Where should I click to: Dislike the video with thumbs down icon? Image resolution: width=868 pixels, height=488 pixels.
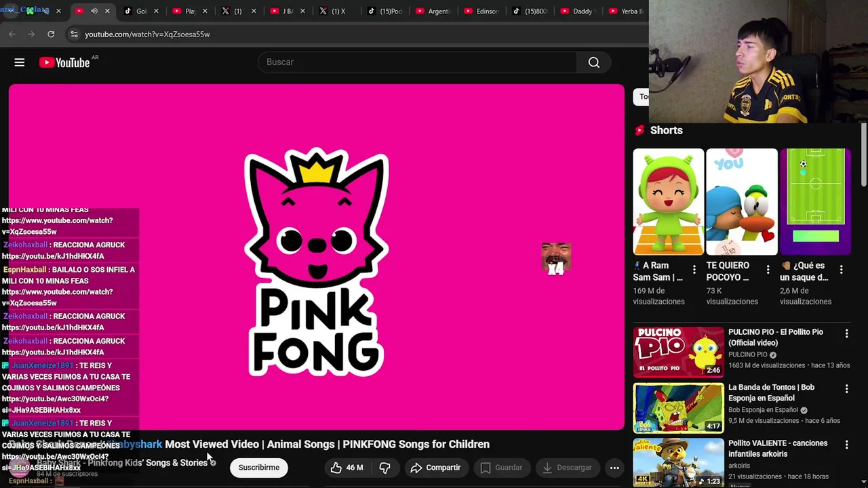(x=384, y=468)
